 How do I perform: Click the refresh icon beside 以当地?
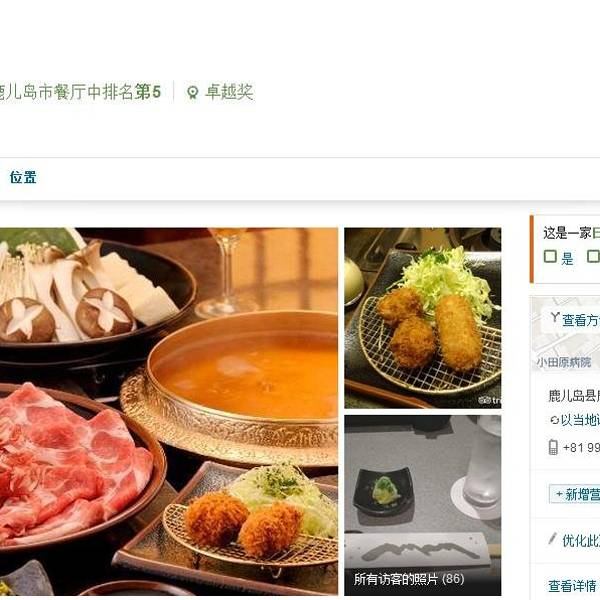554,420
